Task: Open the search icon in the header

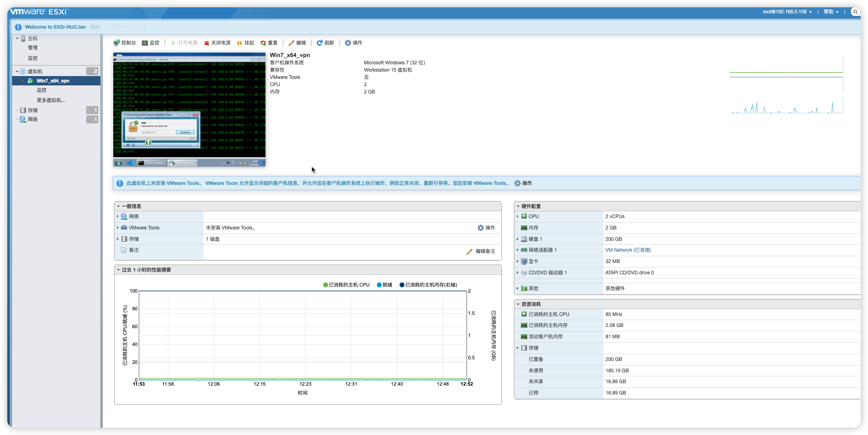Action: [855, 12]
